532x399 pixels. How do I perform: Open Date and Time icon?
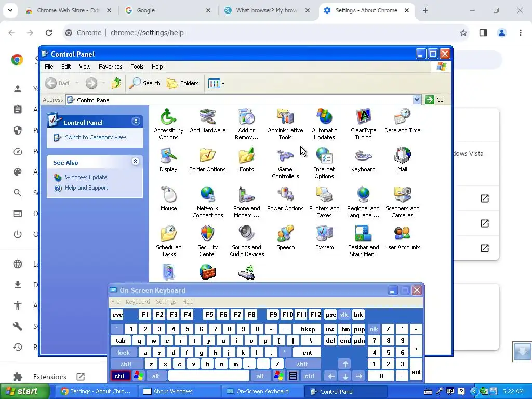click(x=402, y=121)
